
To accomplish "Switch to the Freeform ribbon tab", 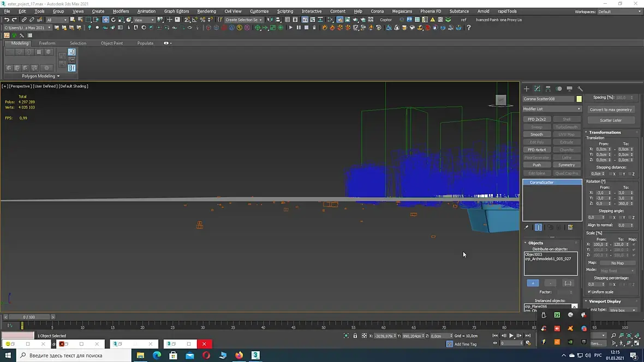I will [x=47, y=43].
